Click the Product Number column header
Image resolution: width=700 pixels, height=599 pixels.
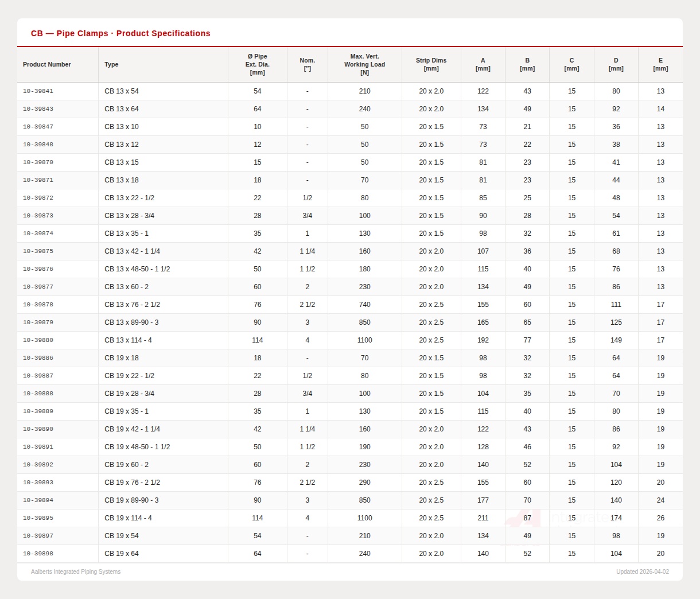47,65
